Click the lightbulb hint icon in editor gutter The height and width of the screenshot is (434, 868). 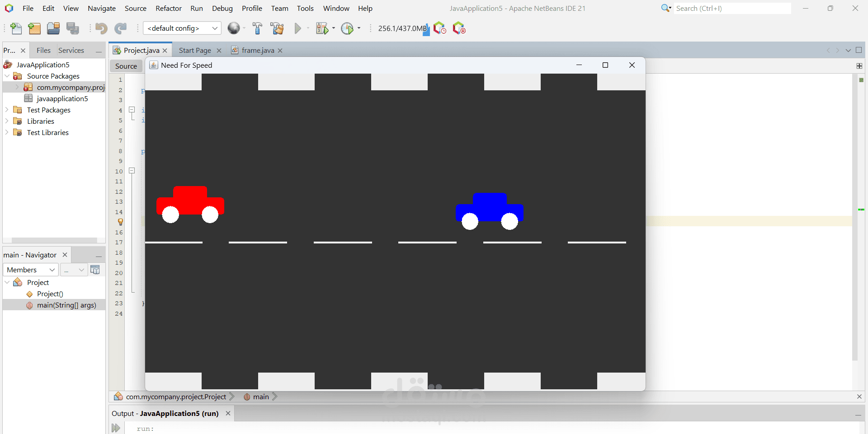pyautogui.click(x=120, y=222)
